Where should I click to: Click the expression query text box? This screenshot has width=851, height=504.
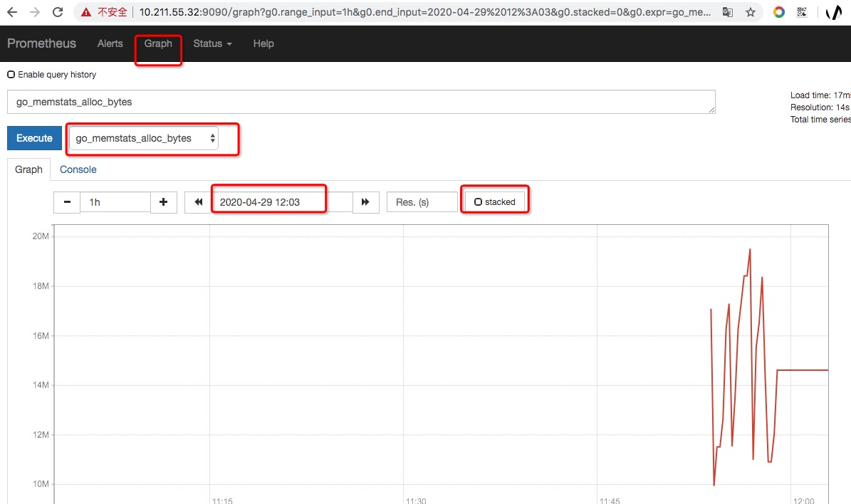[360, 102]
